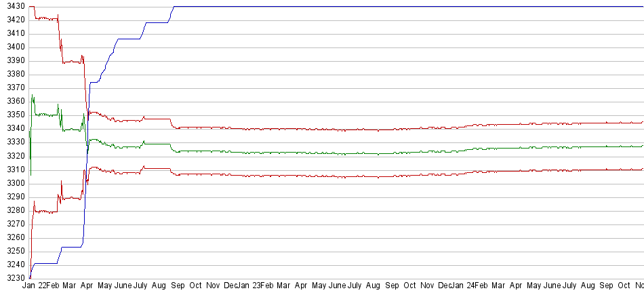Click the year 23 marker on the x-axis

click(x=256, y=286)
